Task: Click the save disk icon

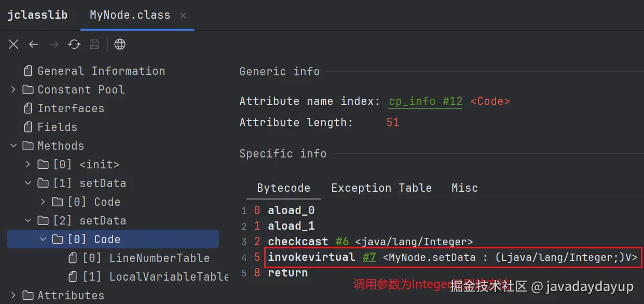Action: click(x=94, y=45)
